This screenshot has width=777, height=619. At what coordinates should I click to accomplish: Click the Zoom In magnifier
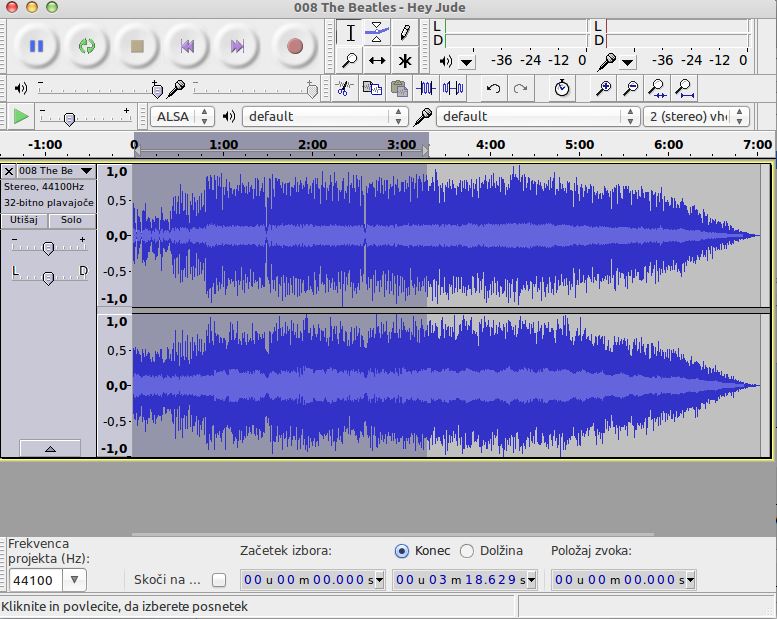603,88
